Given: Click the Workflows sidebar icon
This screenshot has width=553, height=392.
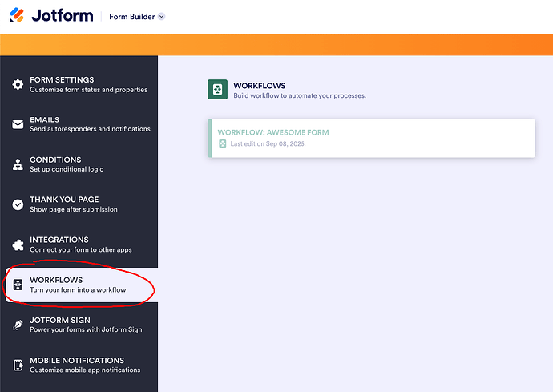Looking at the screenshot, I should [x=18, y=285].
